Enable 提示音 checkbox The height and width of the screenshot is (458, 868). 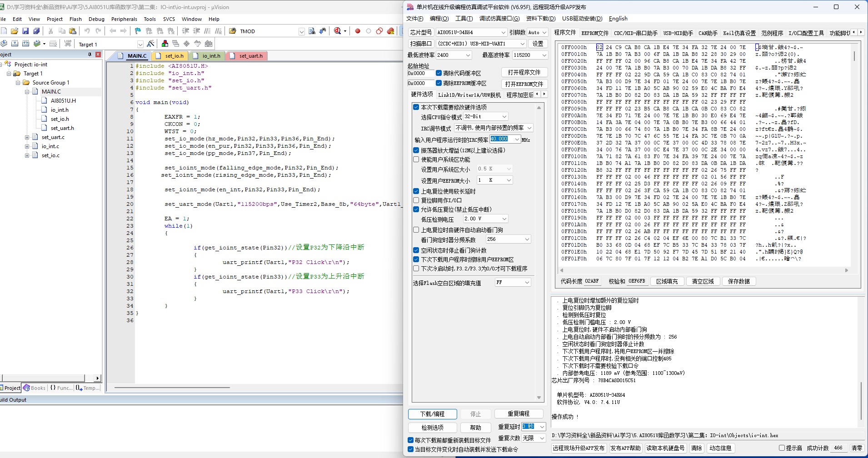pos(782,448)
